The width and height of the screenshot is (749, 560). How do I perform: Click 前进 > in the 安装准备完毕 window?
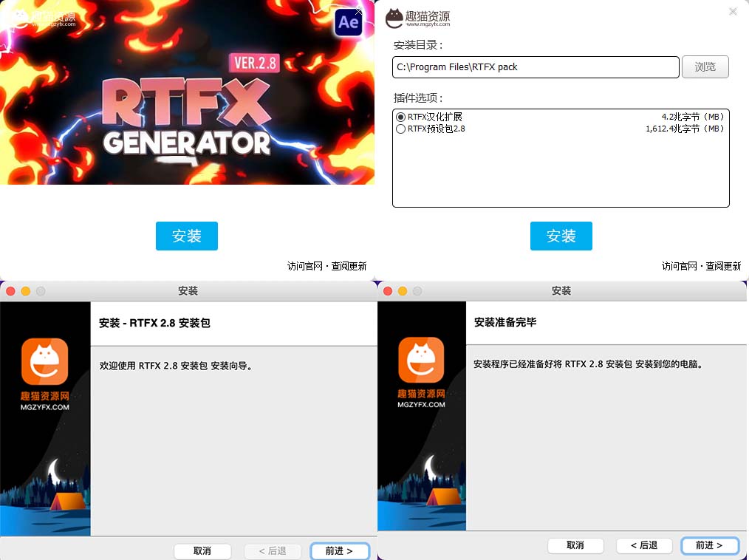point(709,545)
